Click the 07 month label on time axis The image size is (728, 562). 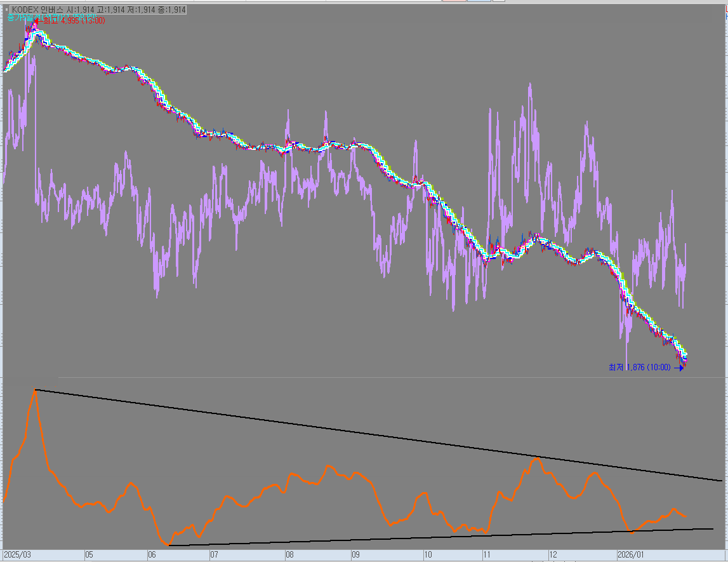(x=215, y=554)
